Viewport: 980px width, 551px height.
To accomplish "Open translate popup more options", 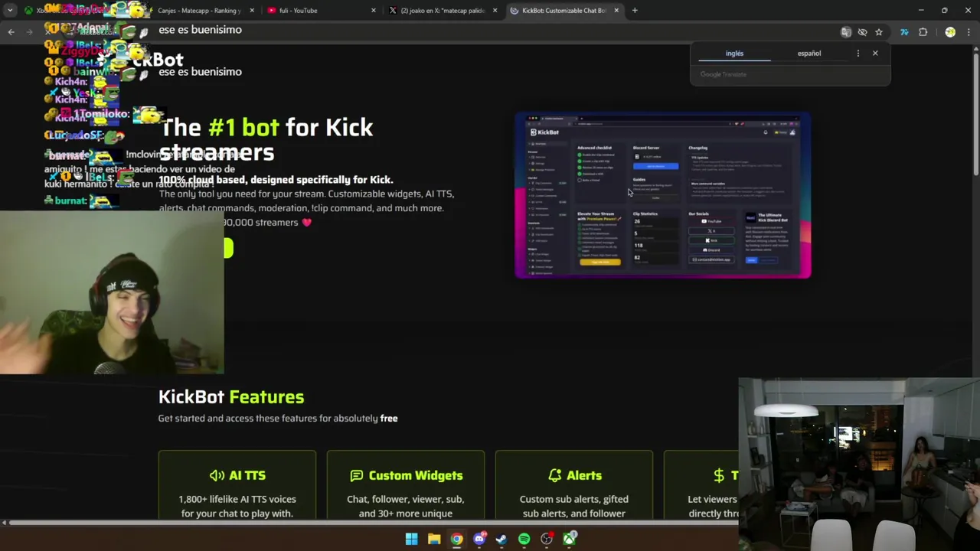I will click(857, 54).
